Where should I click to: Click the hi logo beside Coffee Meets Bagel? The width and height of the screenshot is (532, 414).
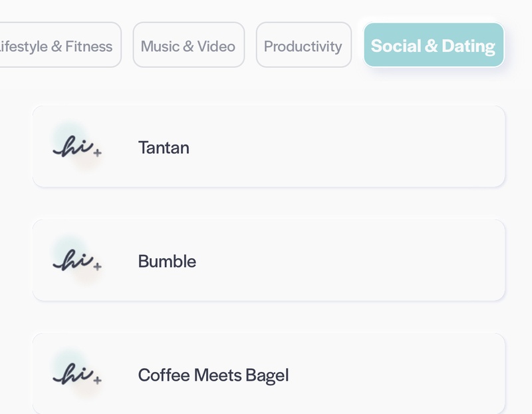[x=77, y=374]
